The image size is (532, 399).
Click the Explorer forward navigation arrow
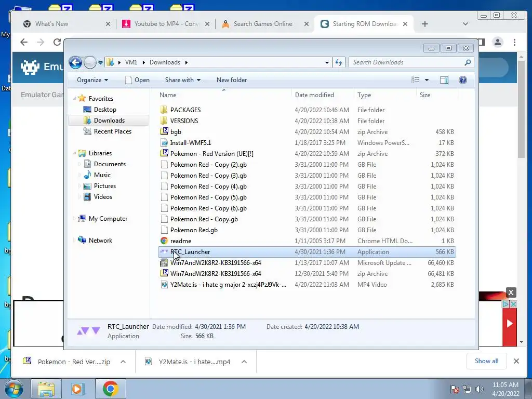[x=90, y=62]
